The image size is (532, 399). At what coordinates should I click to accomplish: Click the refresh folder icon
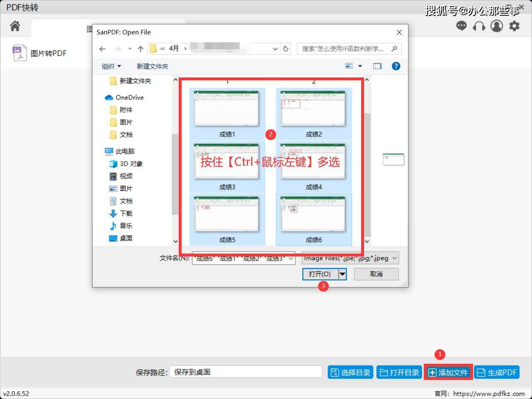286,48
